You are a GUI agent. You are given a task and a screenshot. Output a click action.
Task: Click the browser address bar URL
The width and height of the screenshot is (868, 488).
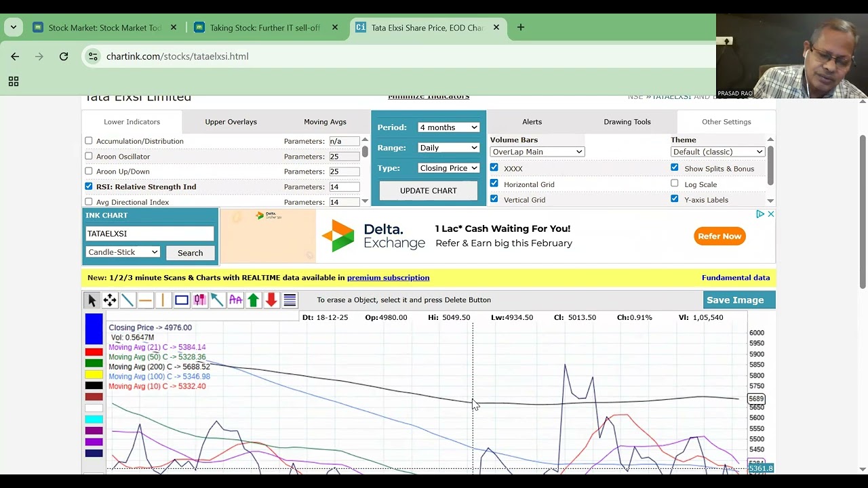pos(178,56)
